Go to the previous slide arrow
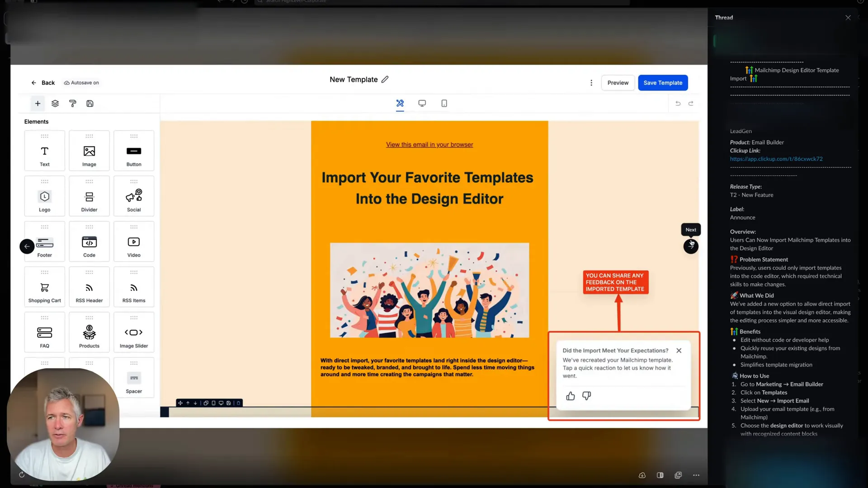This screenshot has height=488, width=868. point(27,246)
